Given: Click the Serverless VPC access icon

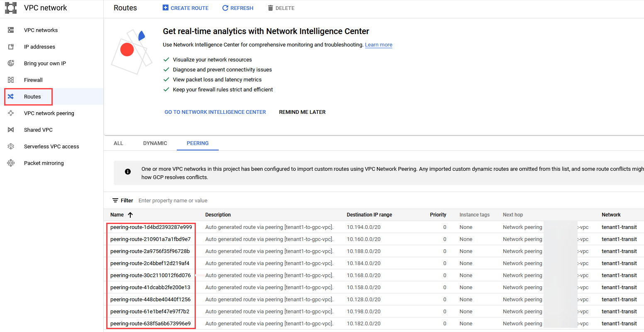Looking at the screenshot, I should pyautogui.click(x=11, y=146).
